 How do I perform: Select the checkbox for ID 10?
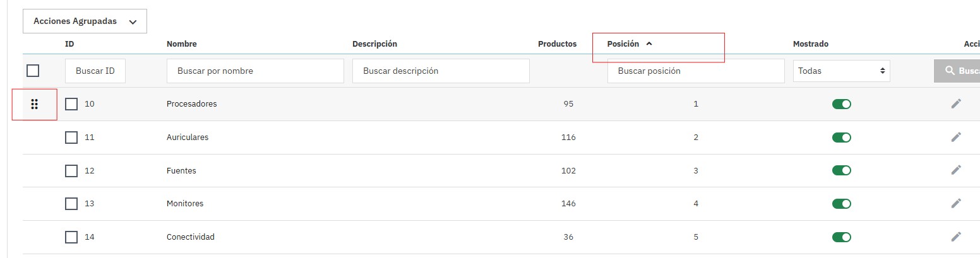(71, 103)
